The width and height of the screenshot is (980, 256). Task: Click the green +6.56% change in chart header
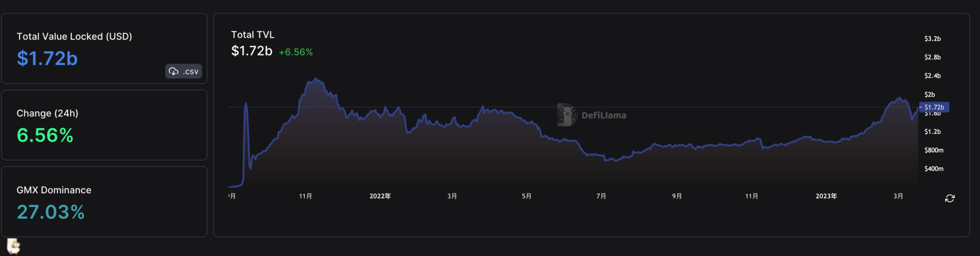(296, 52)
